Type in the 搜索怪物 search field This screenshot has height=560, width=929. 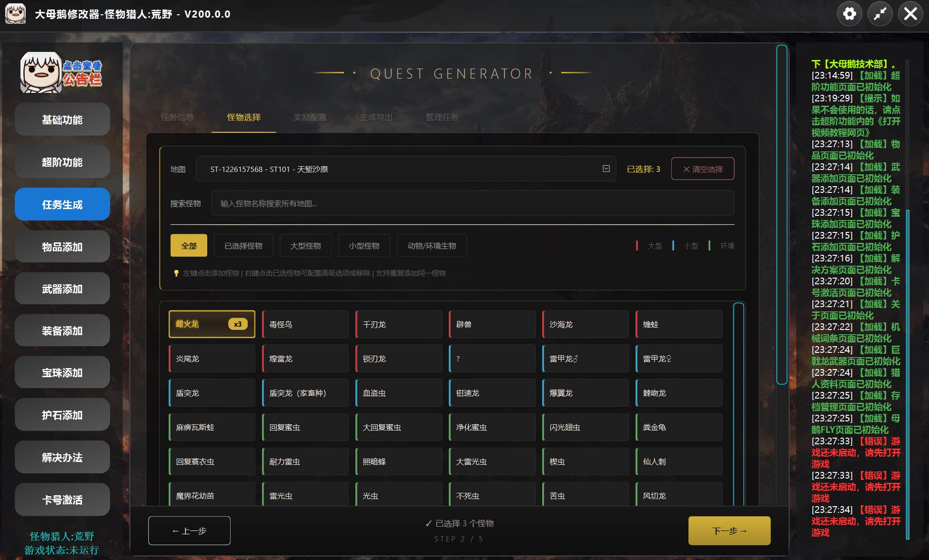click(x=473, y=203)
